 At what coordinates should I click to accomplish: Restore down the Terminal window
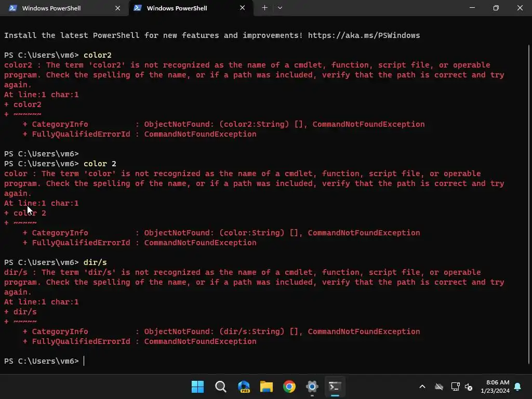click(x=496, y=8)
